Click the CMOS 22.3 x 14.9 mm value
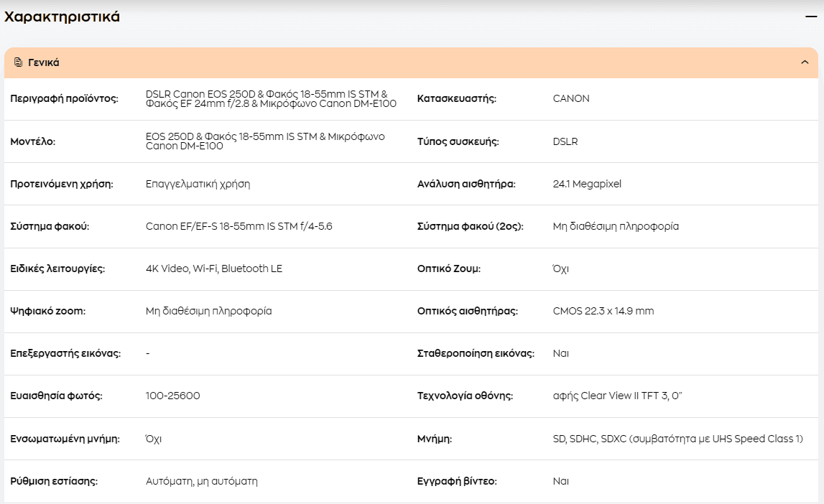This screenshot has height=504, width=824. [x=603, y=312]
